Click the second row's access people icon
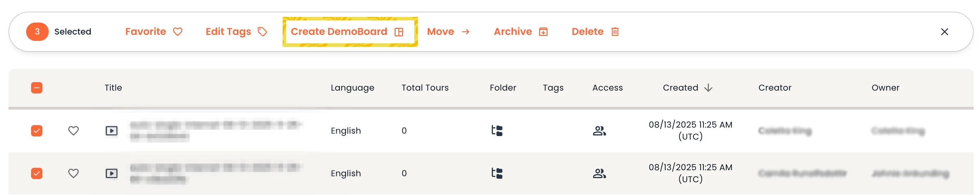Image resolution: width=980 pixels, height=196 pixels. click(x=599, y=173)
